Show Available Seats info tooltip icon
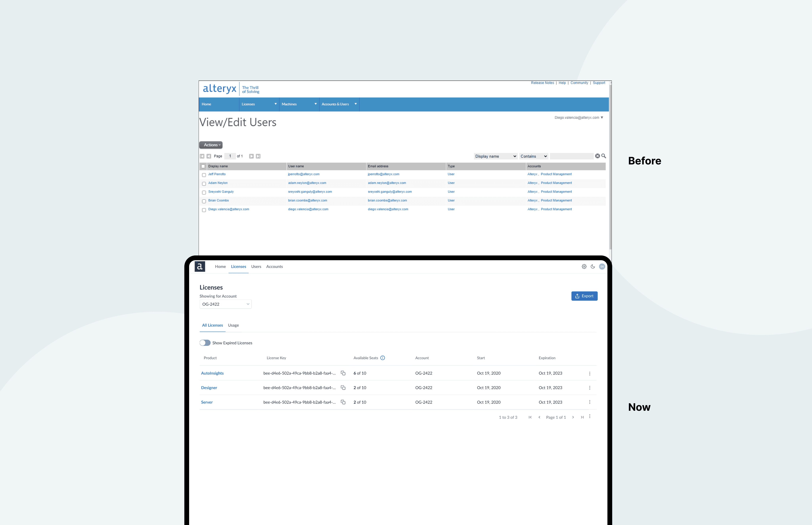 (383, 358)
